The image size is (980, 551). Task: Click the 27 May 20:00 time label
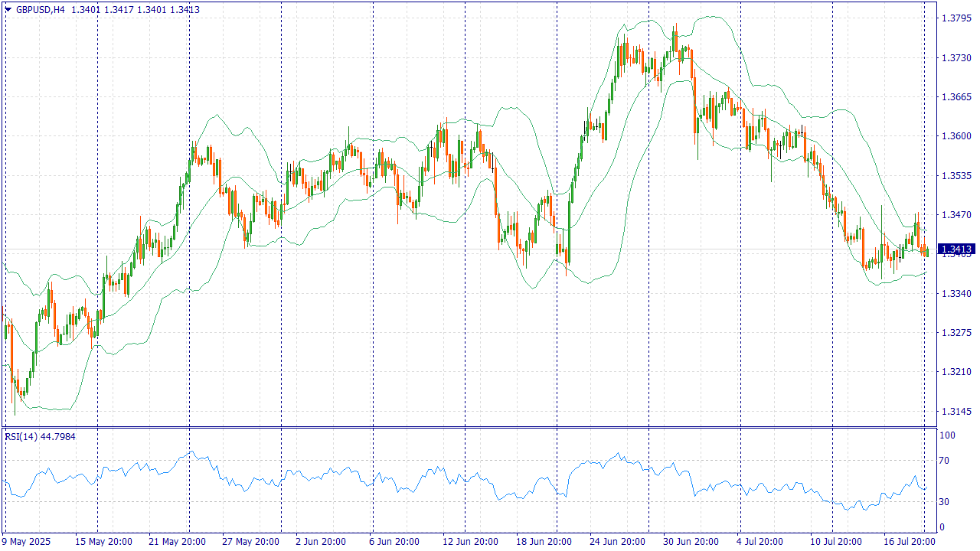(x=250, y=542)
